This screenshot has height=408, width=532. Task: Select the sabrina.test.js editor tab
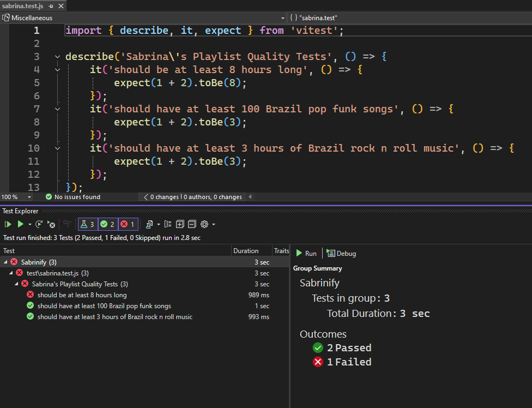click(x=23, y=6)
